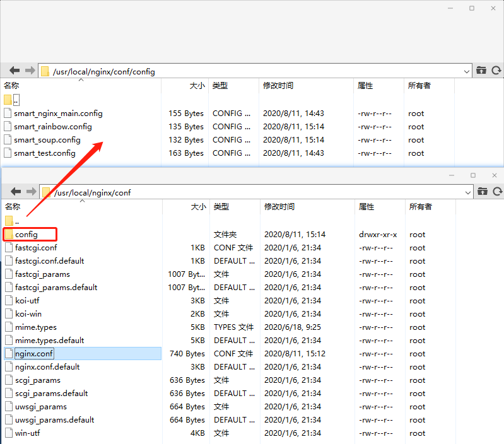The height and width of the screenshot is (444, 504).
Task: Refresh the /usr/local/nginx/conf/config listing
Action: click(x=496, y=71)
